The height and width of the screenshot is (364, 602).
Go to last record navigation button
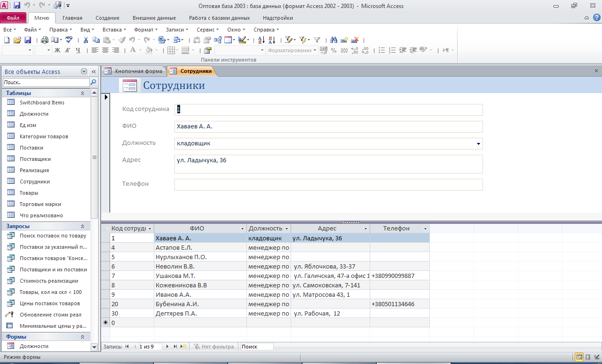pyautogui.click(x=175, y=347)
